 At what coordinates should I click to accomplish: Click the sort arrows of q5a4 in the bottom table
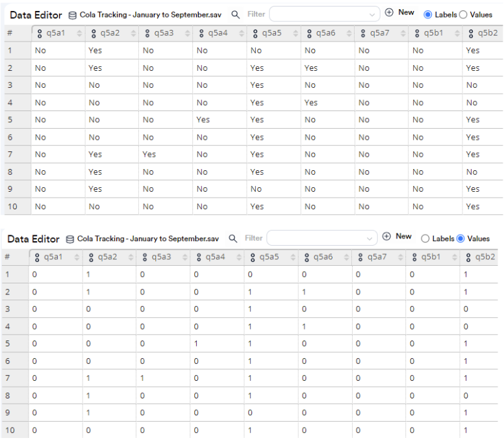[x=238, y=257]
